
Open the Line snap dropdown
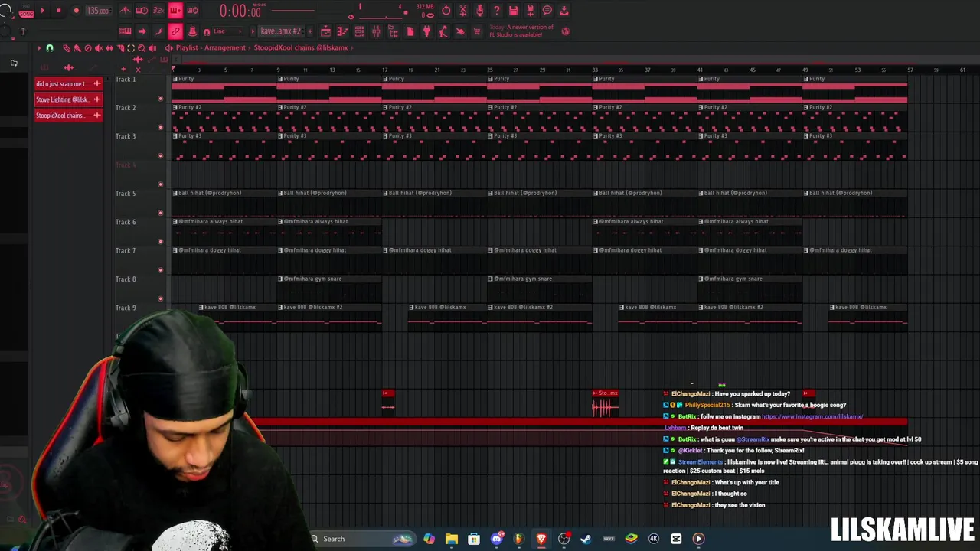[227, 31]
